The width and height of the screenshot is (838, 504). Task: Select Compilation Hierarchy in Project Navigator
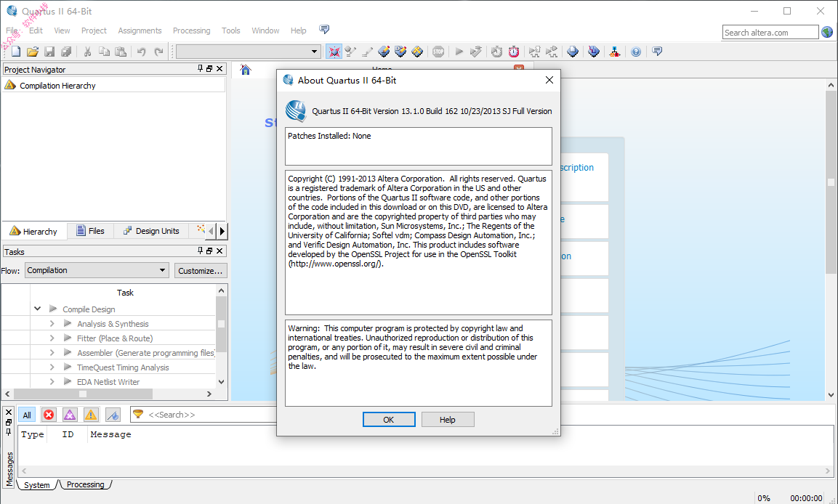coord(57,86)
